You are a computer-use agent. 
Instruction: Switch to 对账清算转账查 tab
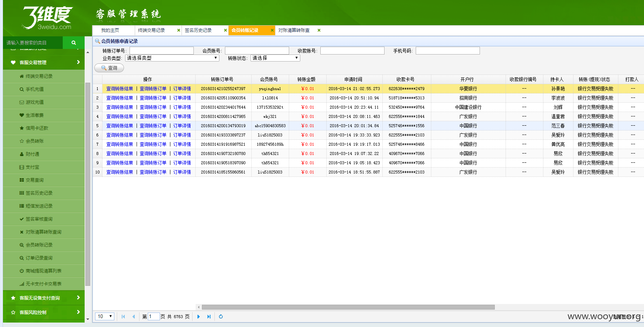pos(294,30)
